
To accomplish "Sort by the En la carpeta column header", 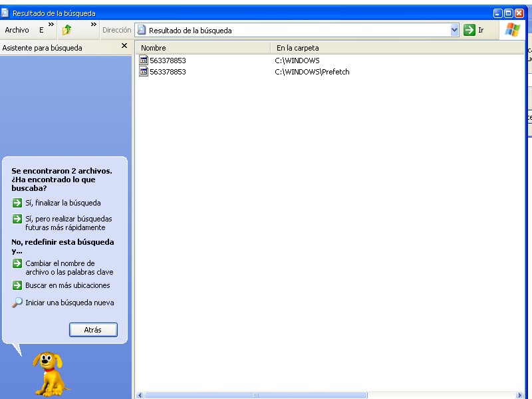I will coord(397,48).
